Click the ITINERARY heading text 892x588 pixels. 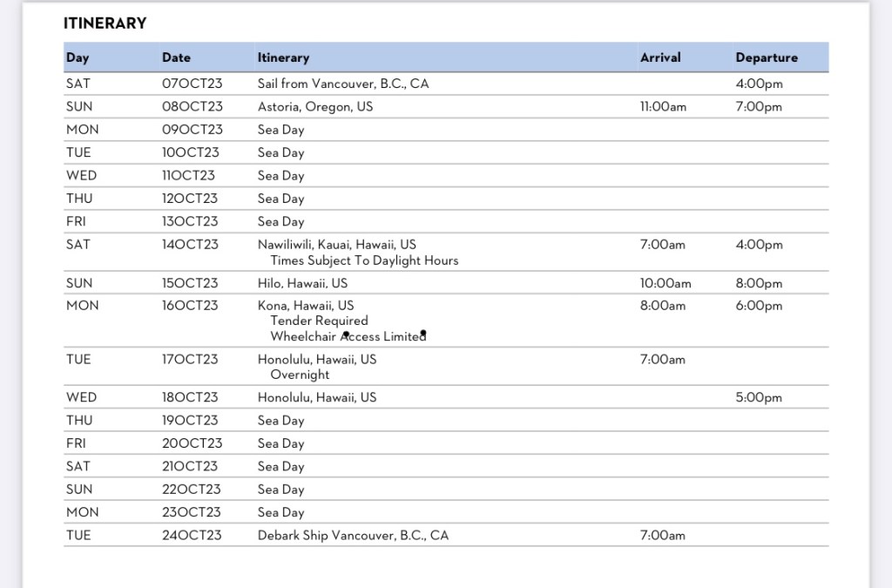pyautogui.click(x=105, y=24)
